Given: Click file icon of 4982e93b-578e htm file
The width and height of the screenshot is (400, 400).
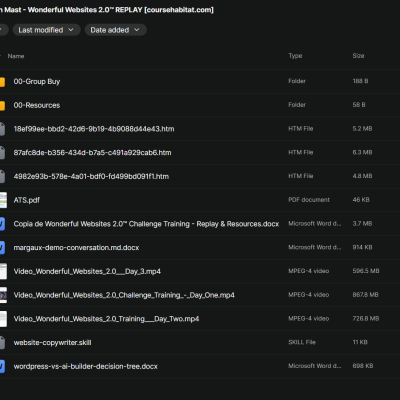Looking at the screenshot, I should click(2, 176).
